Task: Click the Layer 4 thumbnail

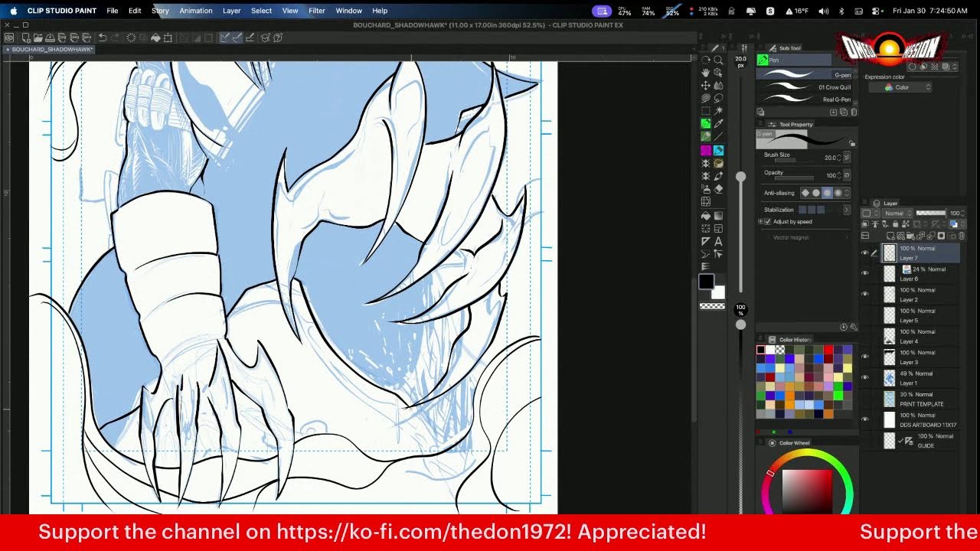Action: pos(889,336)
